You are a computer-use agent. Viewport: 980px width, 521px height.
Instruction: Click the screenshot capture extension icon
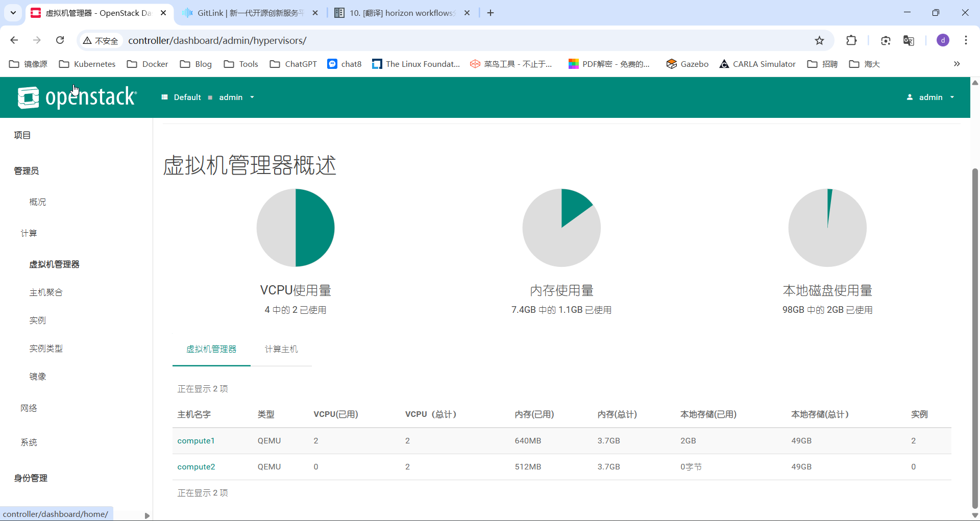pyautogui.click(x=886, y=40)
